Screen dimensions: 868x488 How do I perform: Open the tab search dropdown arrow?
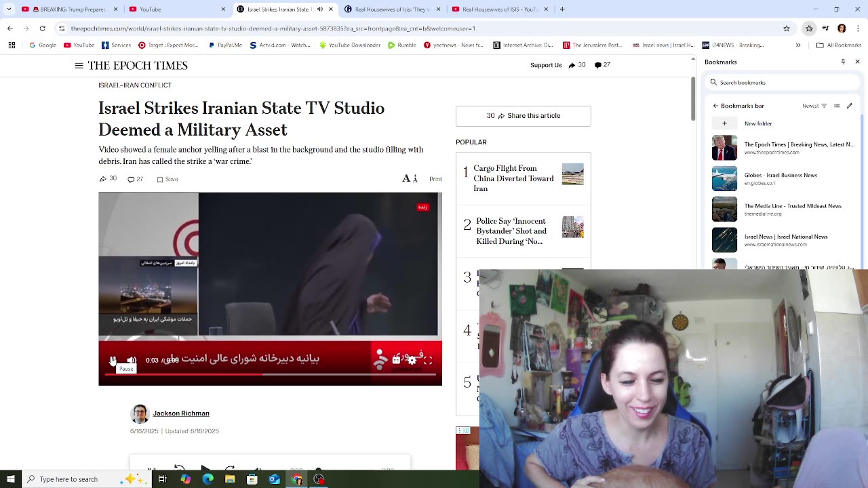9,9
